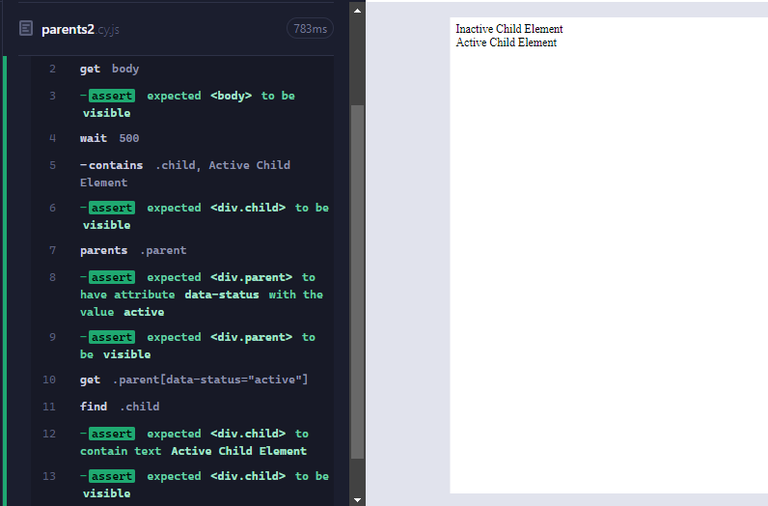Select line 12 assert contain text
This screenshot has height=506, width=768.
tap(182, 442)
